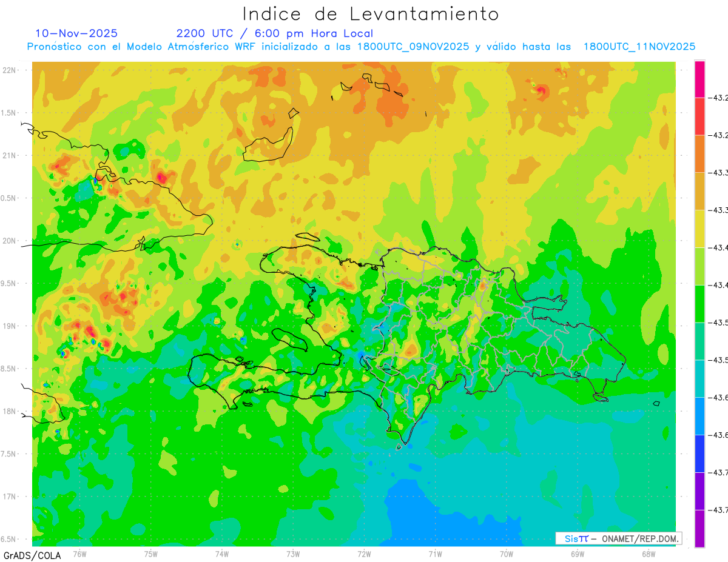Pick the dark blue swatch on the color bar
This screenshot has width=728, height=562.
coord(699,453)
